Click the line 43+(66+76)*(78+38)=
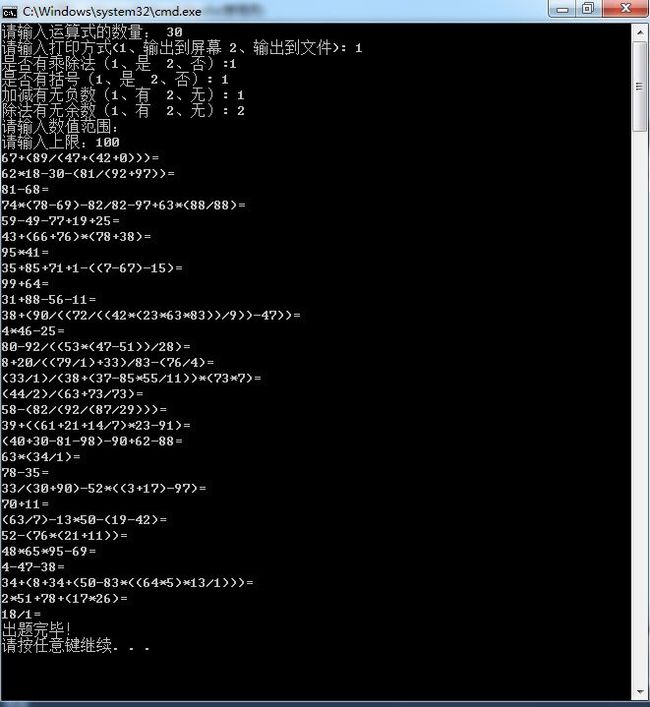The width and height of the screenshot is (650, 707). point(76,237)
